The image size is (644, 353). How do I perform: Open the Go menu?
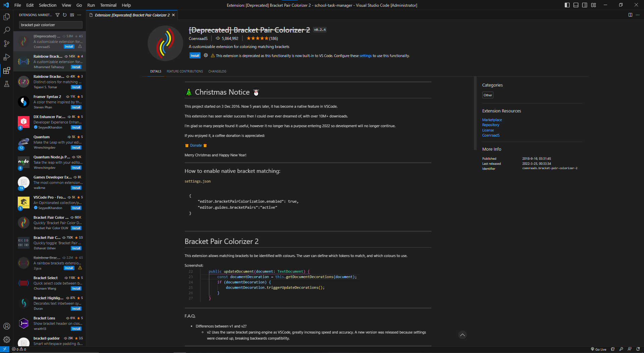[79, 5]
